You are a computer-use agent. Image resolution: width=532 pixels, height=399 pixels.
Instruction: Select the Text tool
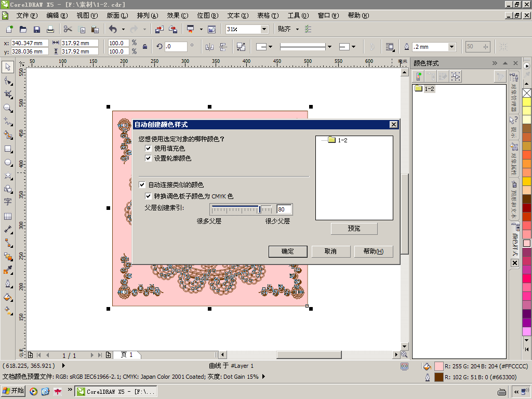8,202
